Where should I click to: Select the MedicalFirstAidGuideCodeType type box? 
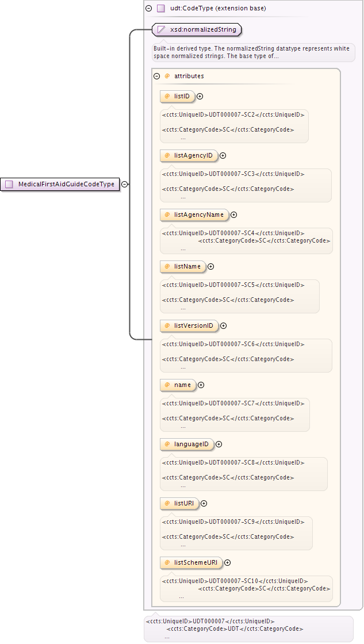[x=60, y=185]
